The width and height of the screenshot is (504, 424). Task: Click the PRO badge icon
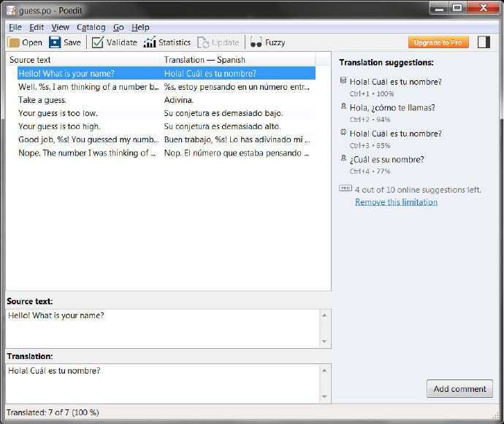pos(345,188)
